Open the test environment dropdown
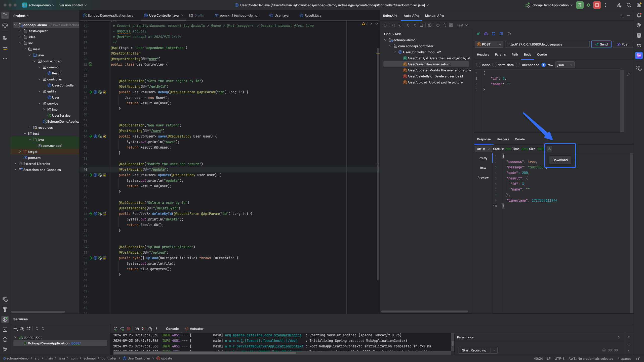 (x=462, y=25)
